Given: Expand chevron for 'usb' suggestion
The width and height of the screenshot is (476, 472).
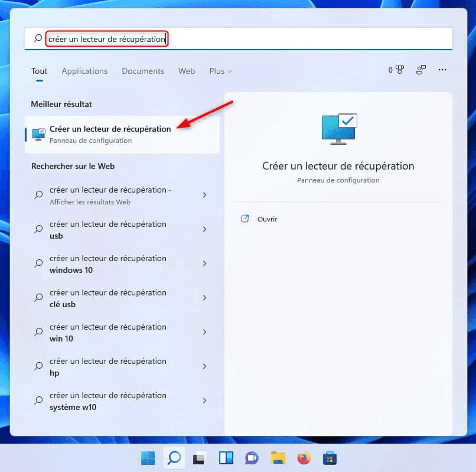Looking at the screenshot, I should tap(204, 229).
